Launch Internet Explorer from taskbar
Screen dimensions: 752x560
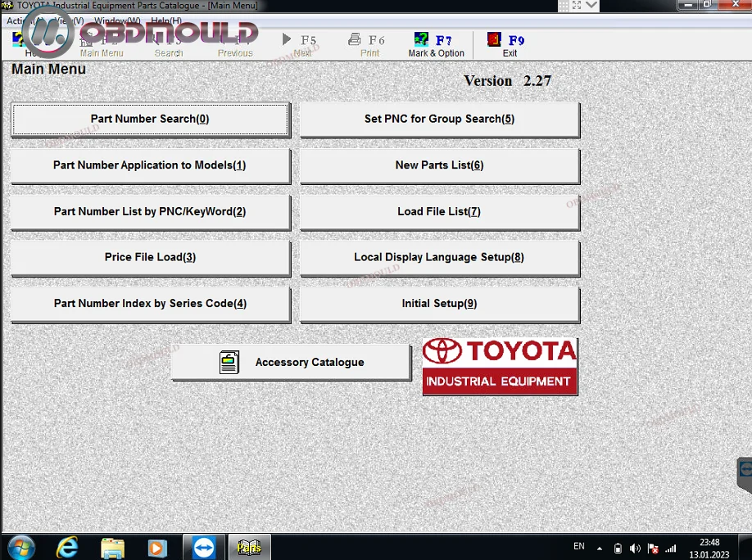(x=68, y=548)
